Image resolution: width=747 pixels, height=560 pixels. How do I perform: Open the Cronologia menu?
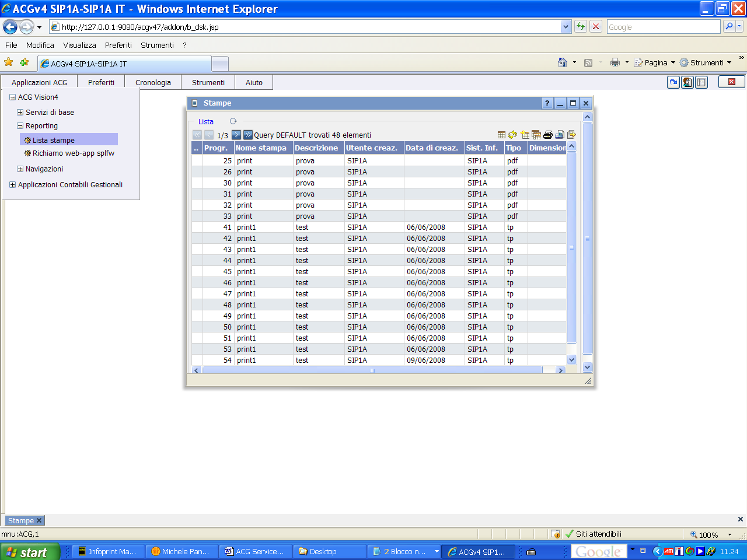[153, 82]
